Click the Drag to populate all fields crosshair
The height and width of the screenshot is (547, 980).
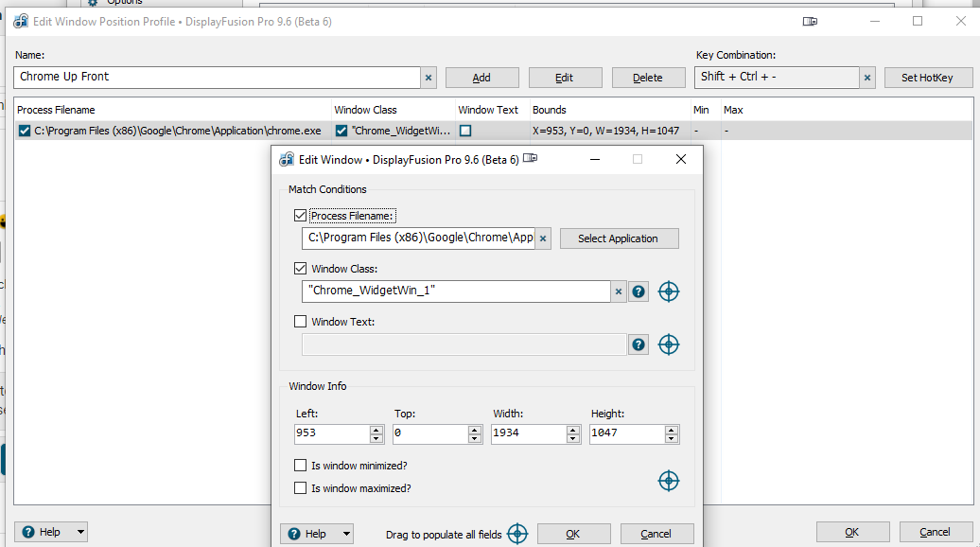517,534
